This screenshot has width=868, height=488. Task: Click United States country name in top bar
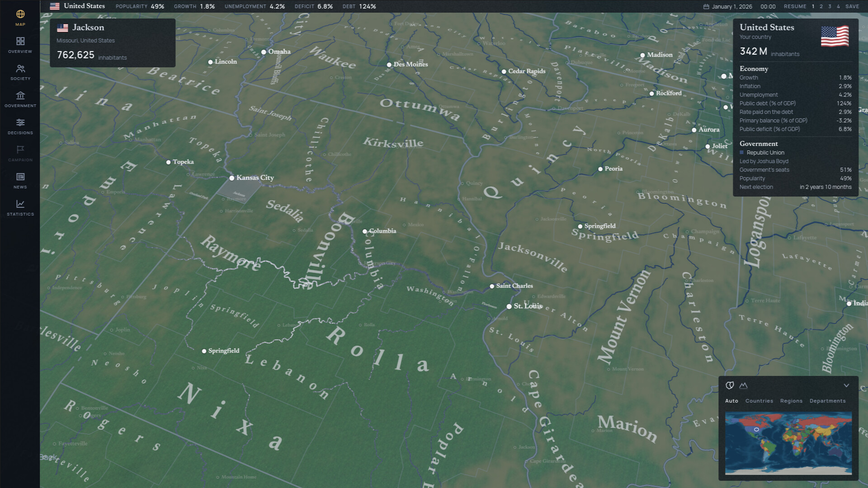pos(84,6)
